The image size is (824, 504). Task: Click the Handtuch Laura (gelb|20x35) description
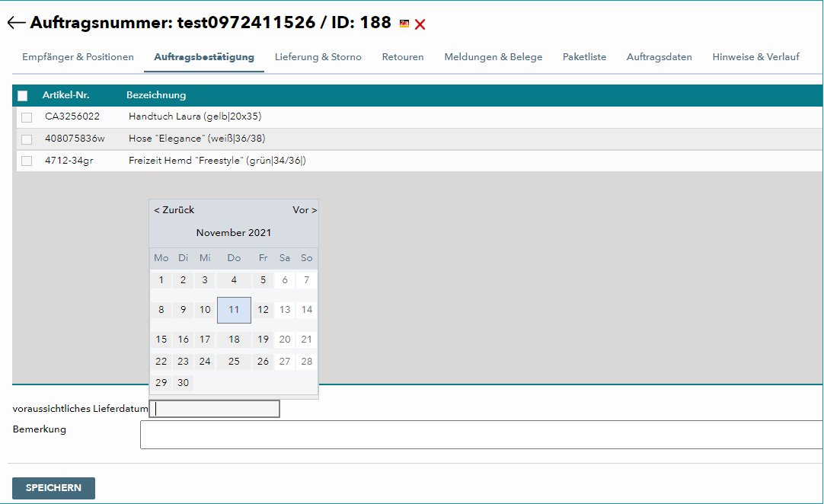click(x=195, y=116)
